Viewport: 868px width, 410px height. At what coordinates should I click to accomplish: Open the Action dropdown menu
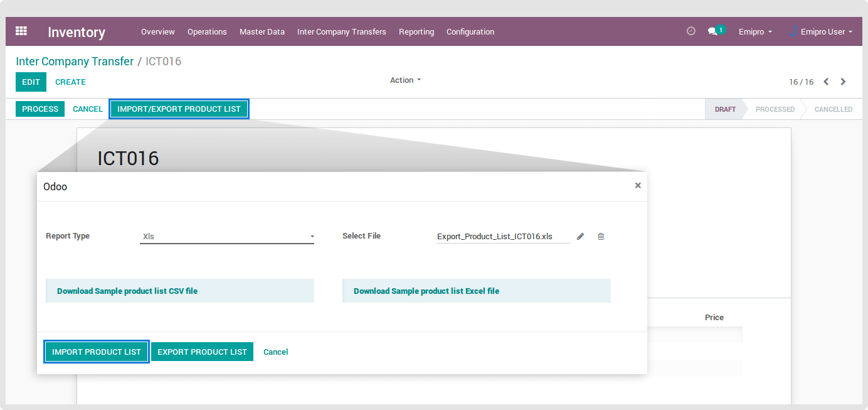(405, 80)
